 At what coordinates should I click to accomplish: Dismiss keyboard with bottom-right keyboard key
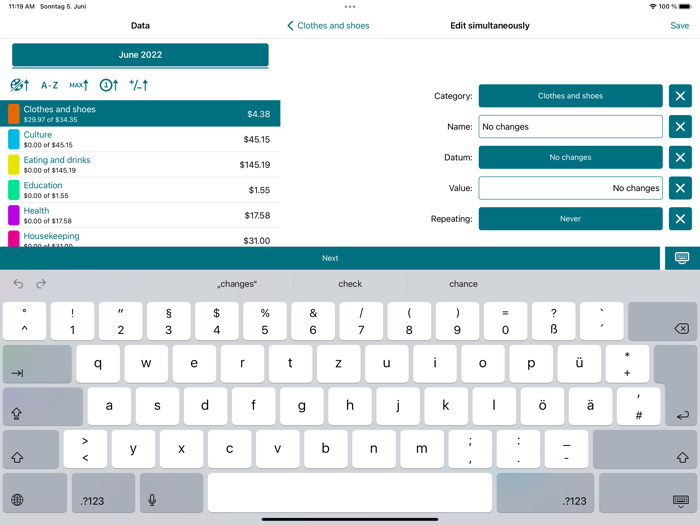coord(648,493)
